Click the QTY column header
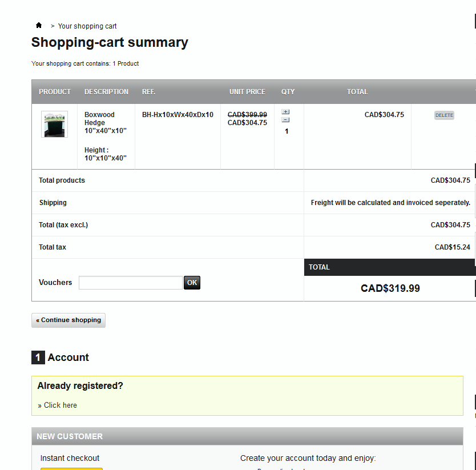Screen dimensions: 476x470 pyautogui.click(x=288, y=92)
